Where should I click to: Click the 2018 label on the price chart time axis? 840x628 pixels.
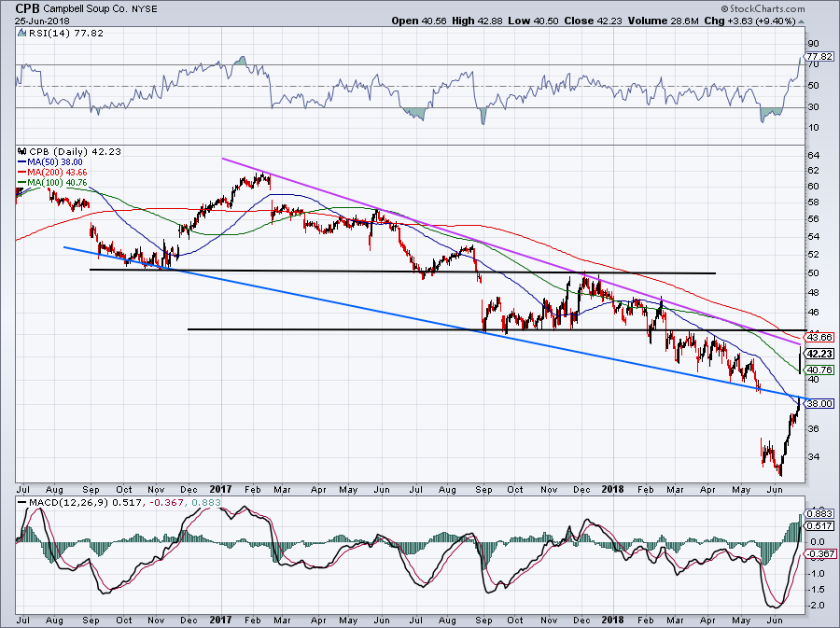pos(612,489)
